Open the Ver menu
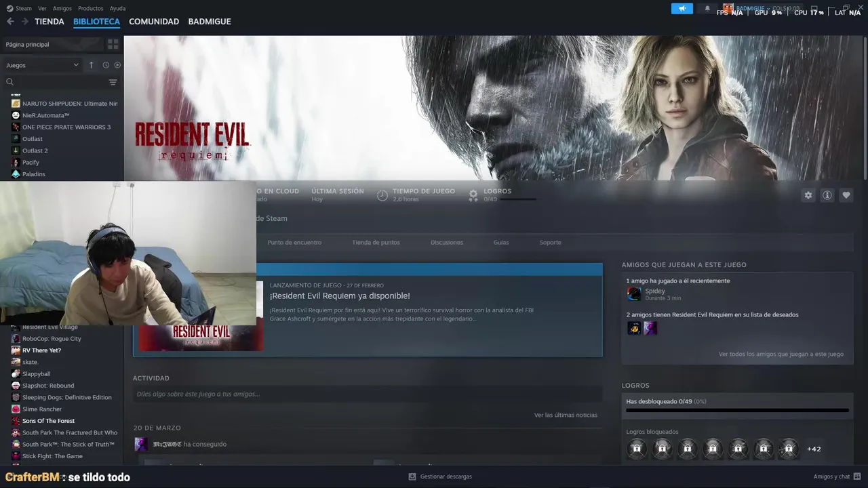868x488 pixels. (42, 8)
